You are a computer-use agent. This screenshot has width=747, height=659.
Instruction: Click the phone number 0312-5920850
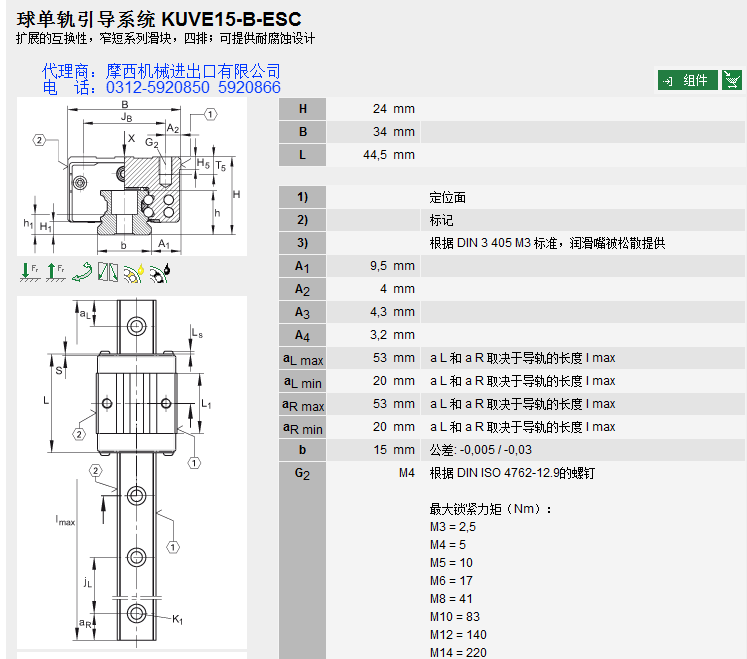[x=158, y=88]
